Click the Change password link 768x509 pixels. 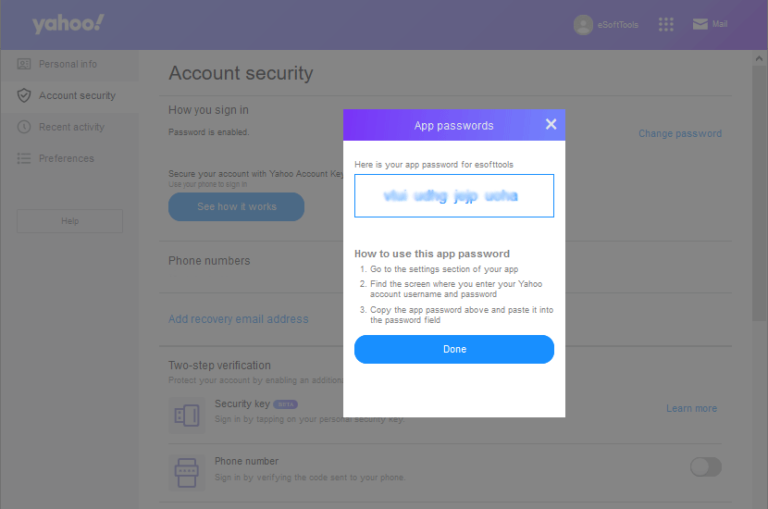[x=680, y=133]
